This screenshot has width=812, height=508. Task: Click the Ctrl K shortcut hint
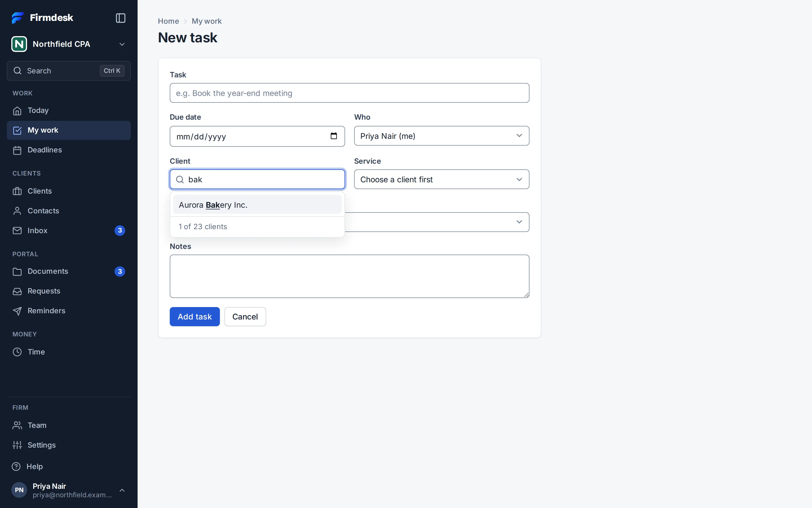point(112,71)
